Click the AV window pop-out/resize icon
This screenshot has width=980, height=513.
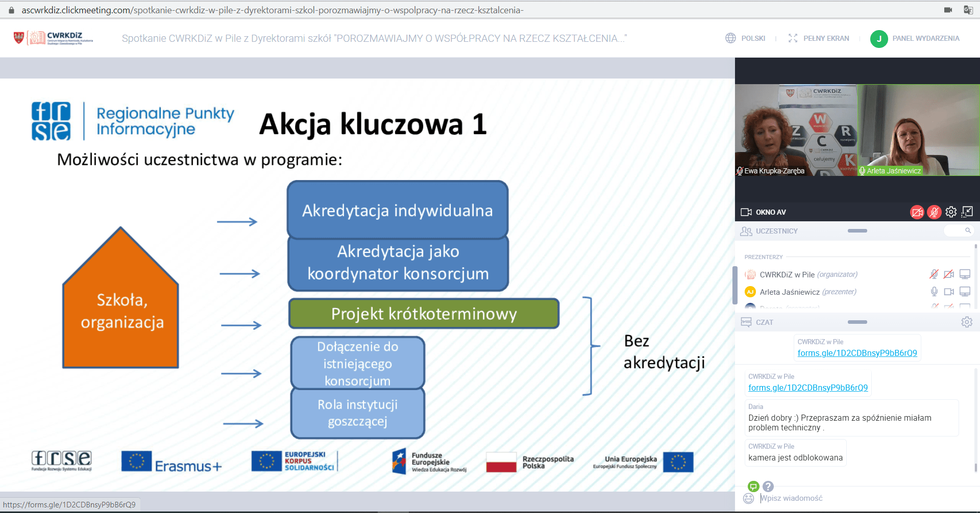point(967,212)
